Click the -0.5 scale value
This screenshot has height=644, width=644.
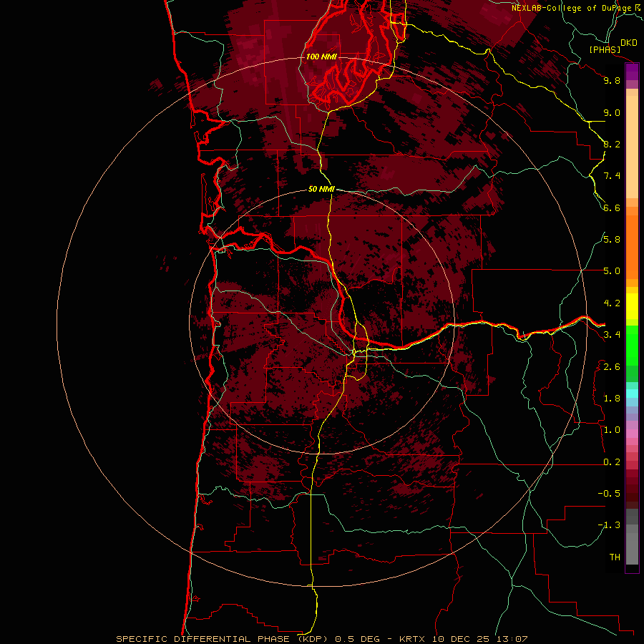pos(609,494)
